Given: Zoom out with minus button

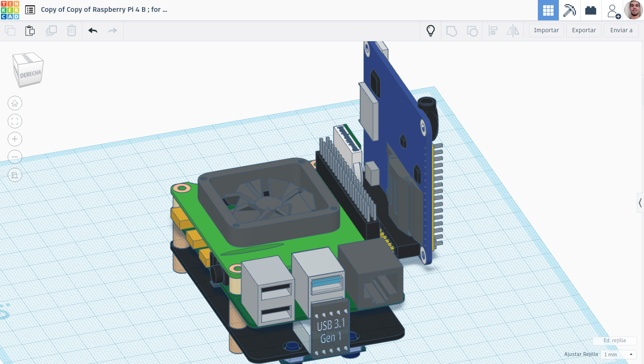Looking at the screenshot, I should click(15, 157).
